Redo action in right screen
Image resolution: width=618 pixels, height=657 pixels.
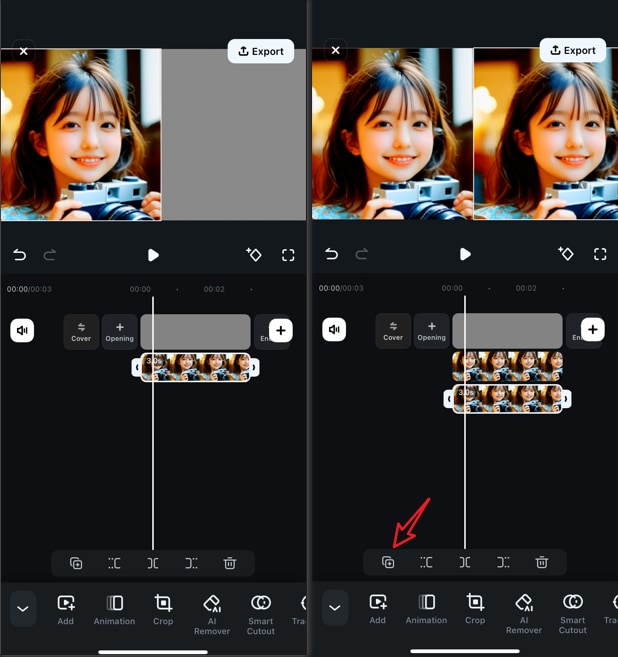tap(362, 254)
